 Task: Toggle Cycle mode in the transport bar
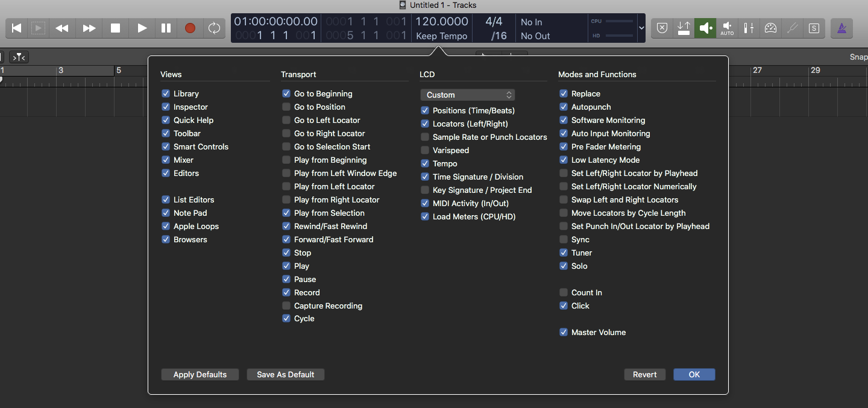(214, 28)
